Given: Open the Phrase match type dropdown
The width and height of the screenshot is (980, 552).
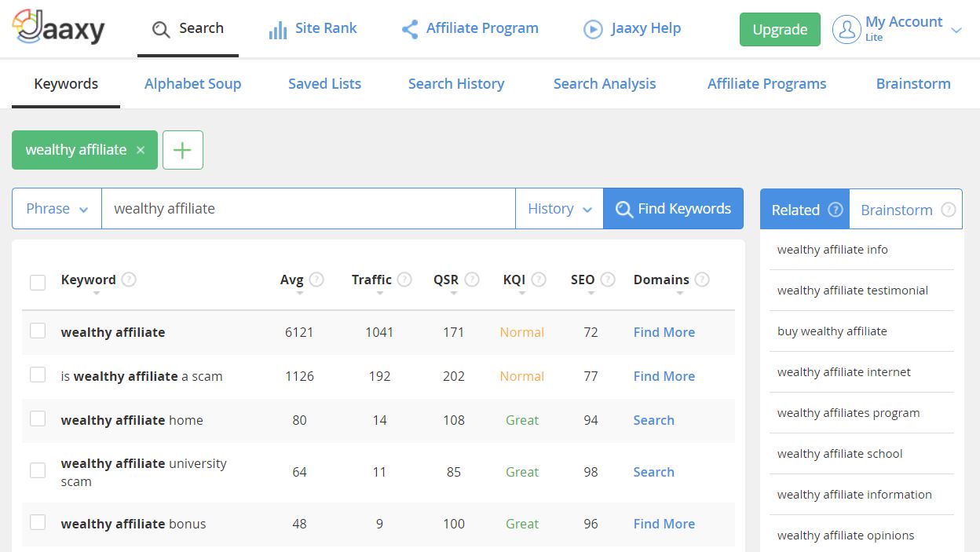Looking at the screenshot, I should pos(57,208).
